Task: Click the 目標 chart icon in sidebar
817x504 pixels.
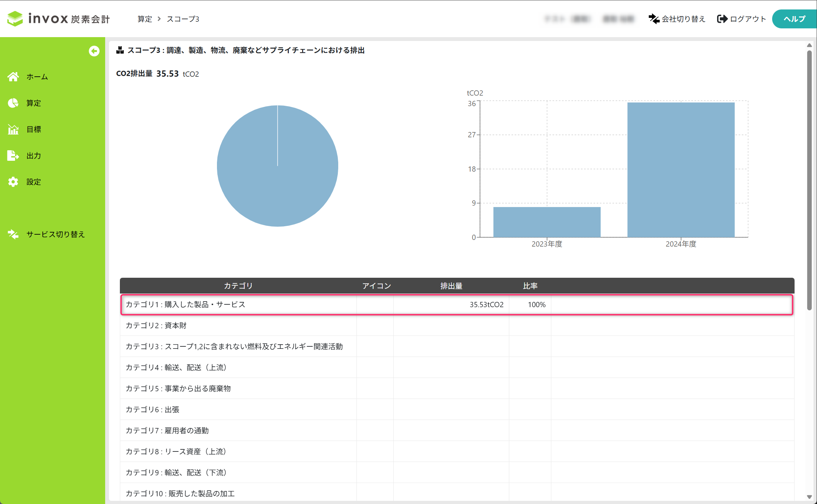Action: pos(13,129)
